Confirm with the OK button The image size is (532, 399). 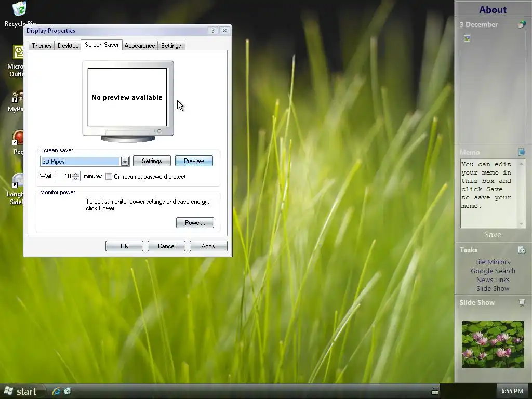(x=124, y=246)
